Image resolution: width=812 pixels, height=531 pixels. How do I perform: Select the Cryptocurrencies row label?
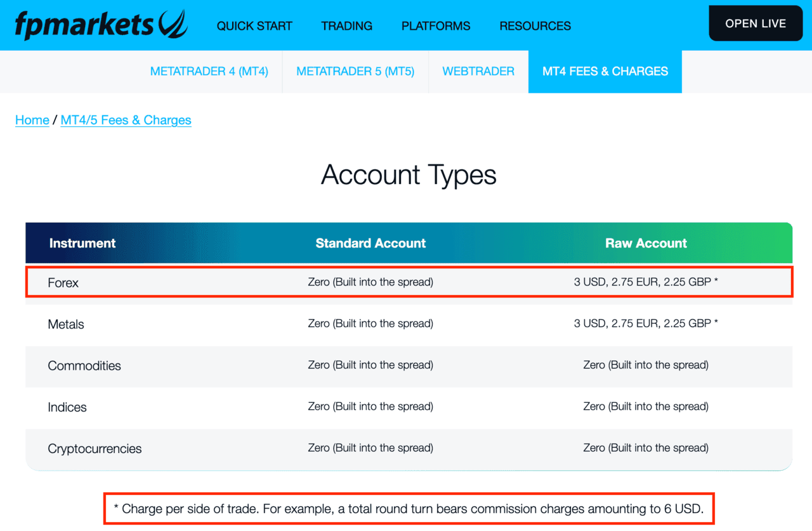coord(95,449)
